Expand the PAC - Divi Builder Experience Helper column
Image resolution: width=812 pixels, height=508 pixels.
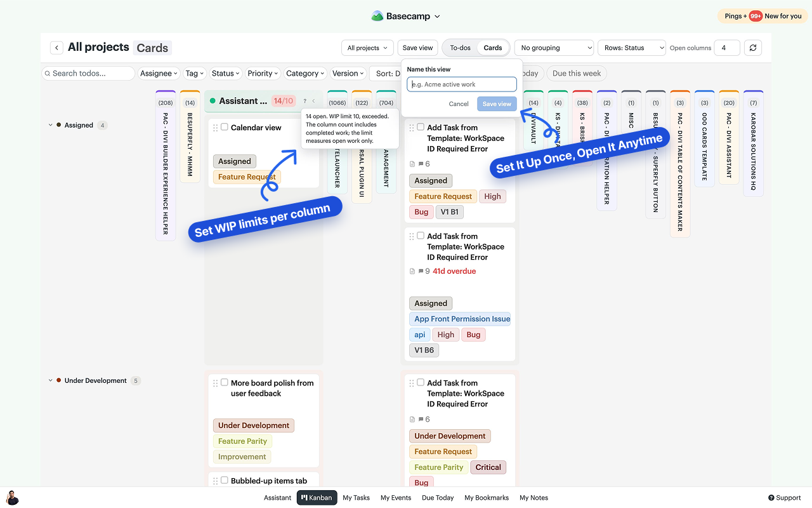166,165
